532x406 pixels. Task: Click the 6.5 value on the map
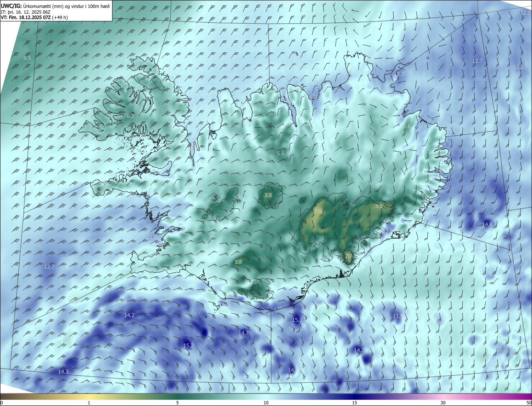(x=27, y=58)
